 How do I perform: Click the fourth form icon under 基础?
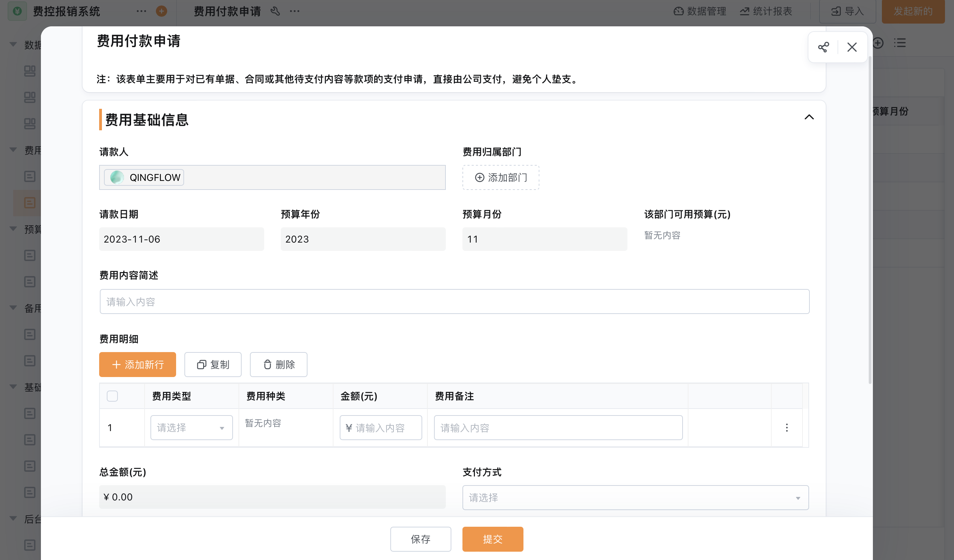click(29, 493)
